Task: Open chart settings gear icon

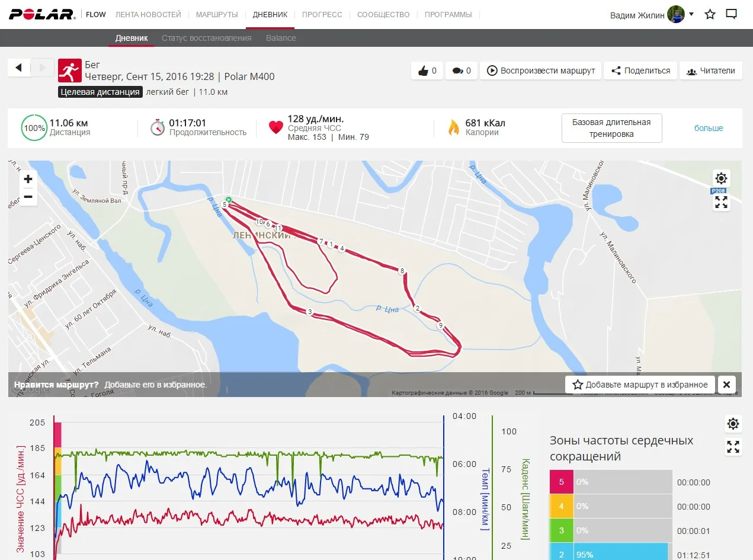Action: click(733, 424)
